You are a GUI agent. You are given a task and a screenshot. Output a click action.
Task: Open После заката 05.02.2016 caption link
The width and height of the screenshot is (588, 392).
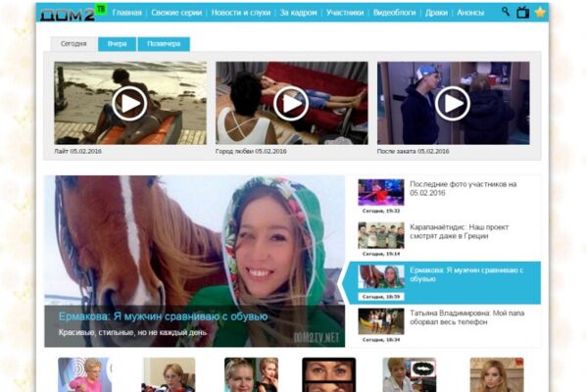414,151
